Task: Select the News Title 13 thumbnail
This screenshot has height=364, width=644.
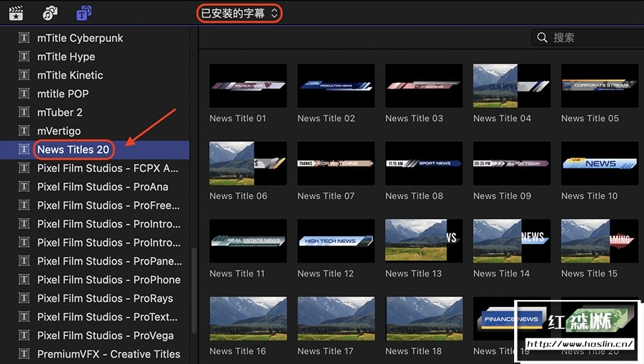Action: [424, 241]
